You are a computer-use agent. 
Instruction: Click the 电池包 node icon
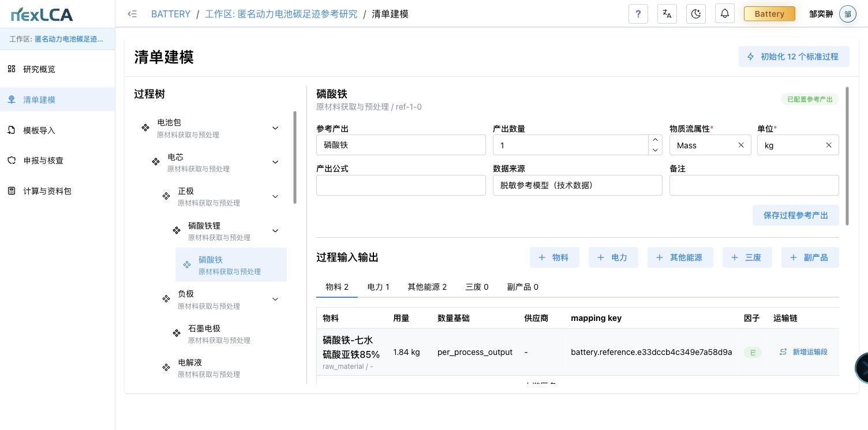pyautogui.click(x=145, y=128)
